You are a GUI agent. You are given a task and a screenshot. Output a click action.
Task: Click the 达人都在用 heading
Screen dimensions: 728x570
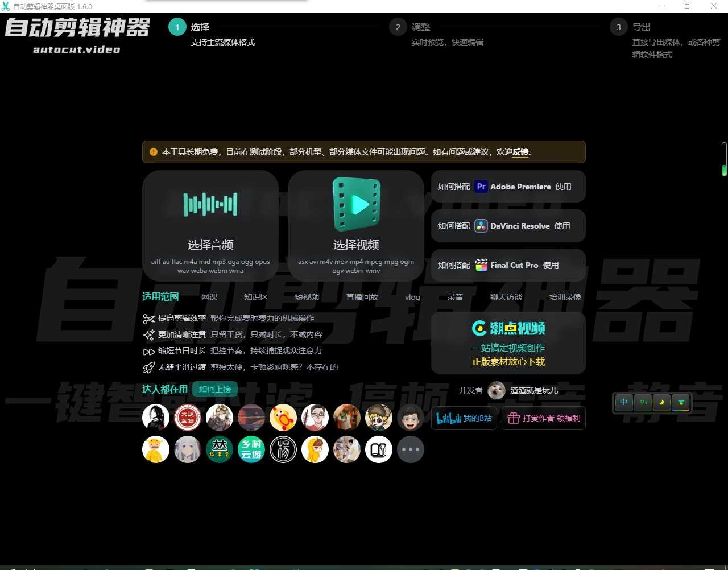[165, 389]
